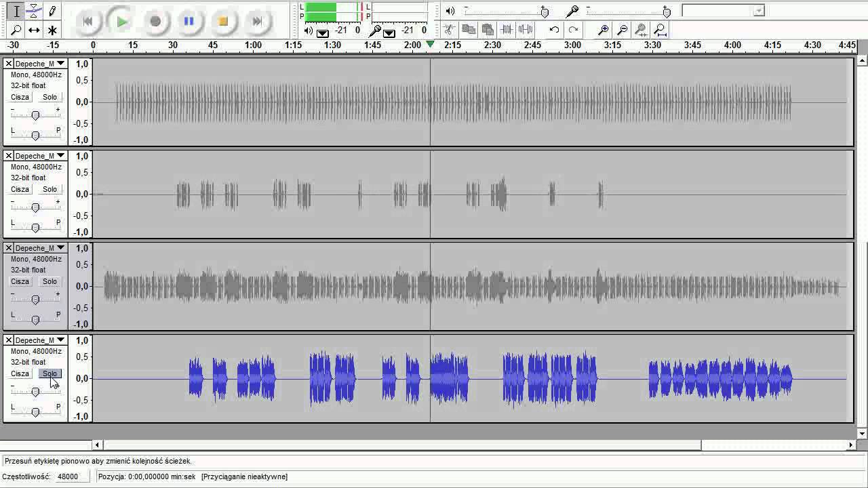This screenshot has width=868, height=488.
Task: Zoom in on the timeline
Action: pyautogui.click(x=603, y=30)
